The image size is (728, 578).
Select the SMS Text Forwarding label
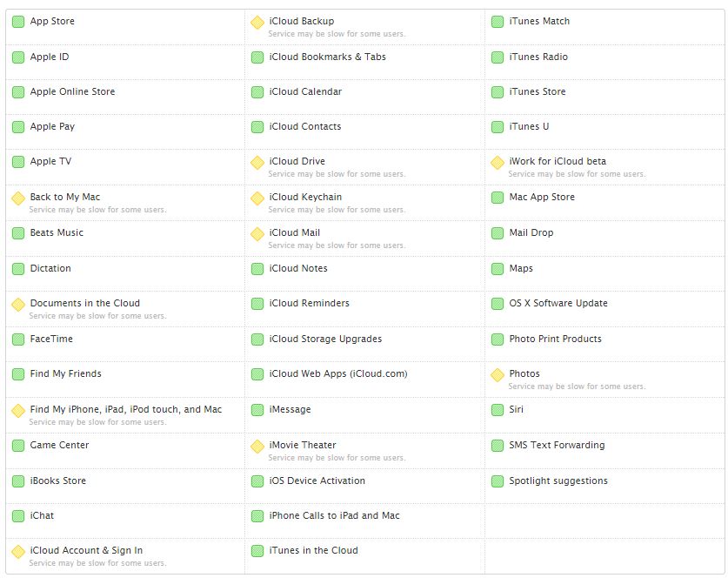tap(557, 445)
